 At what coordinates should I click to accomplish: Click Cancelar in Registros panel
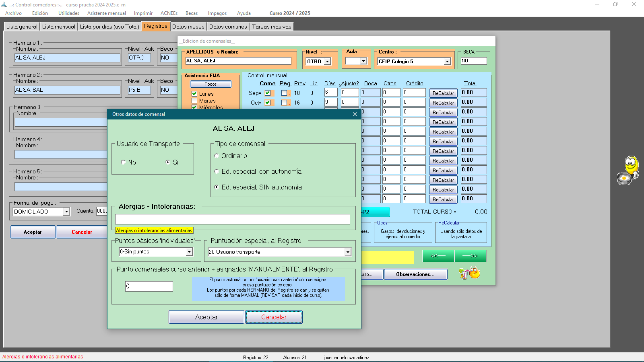82,232
